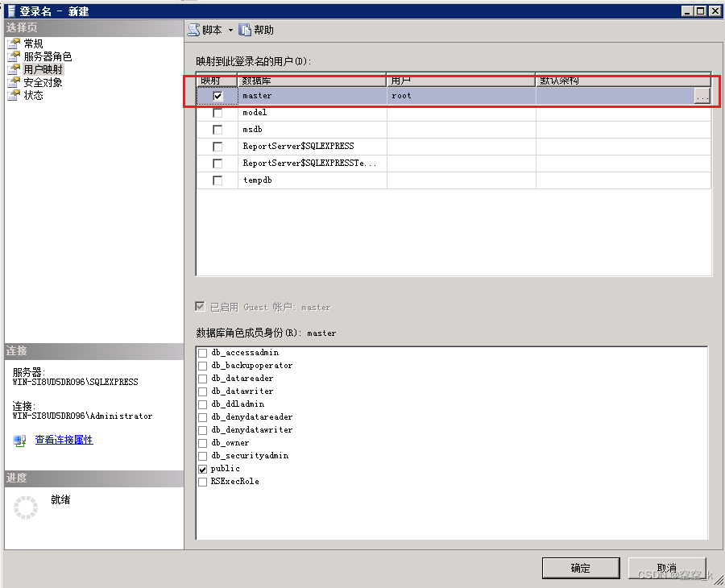Check the msdb database mapping checkbox

tap(217, 129)
